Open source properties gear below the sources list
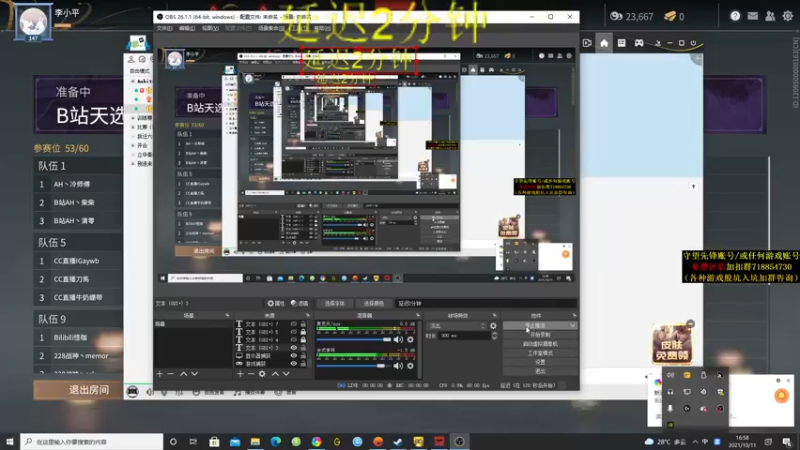The height and width of the screenshot is (450, 800). [x=262, y=374]
